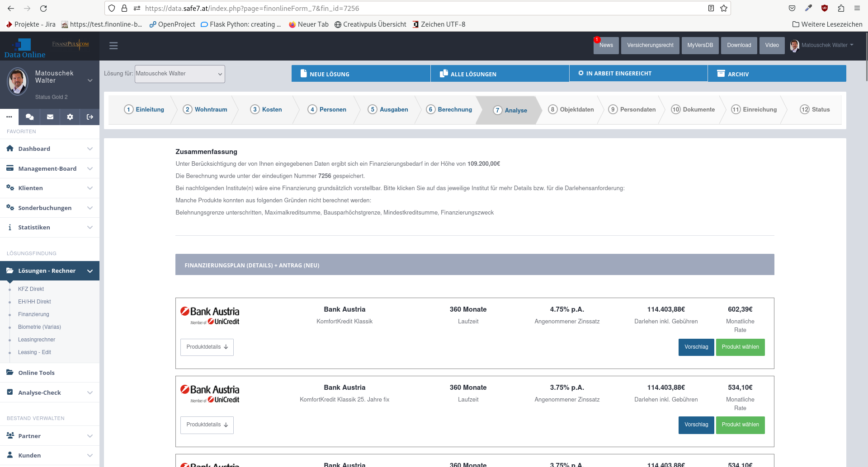The height and width of the screenshot is (467, 868).
Task: Click the Bank Austria logo of KomfortKredit Klassik
Action: tap(210, 316)
